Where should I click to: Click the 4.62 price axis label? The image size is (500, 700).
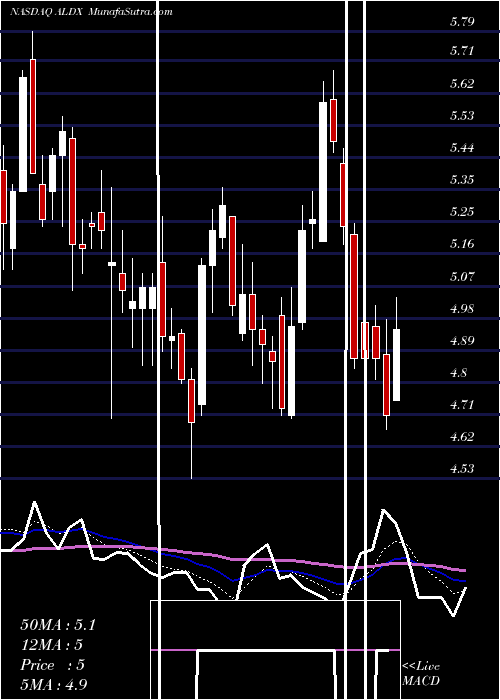tap(462, 436)
